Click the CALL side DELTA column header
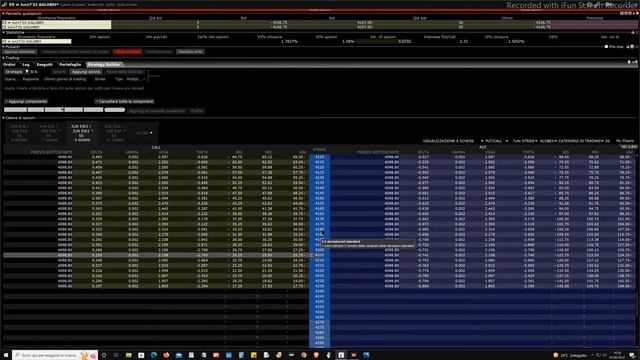 coord(96,152)
